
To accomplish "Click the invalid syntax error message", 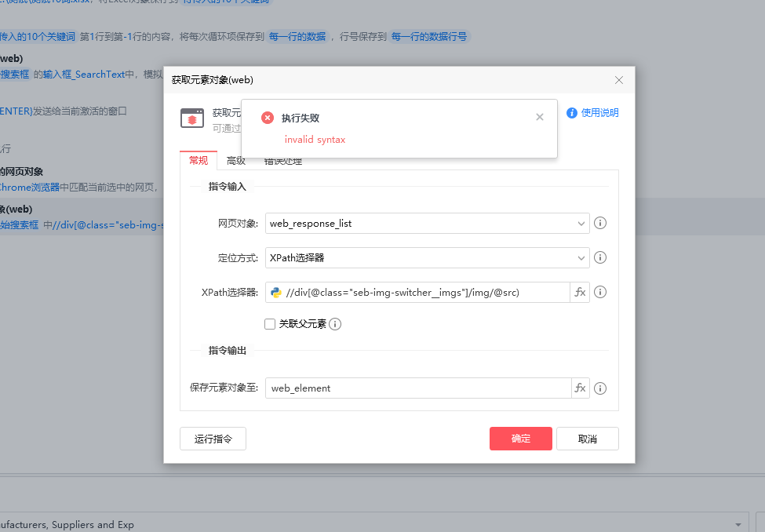I will pyautogui.click(x=315, y=140).
